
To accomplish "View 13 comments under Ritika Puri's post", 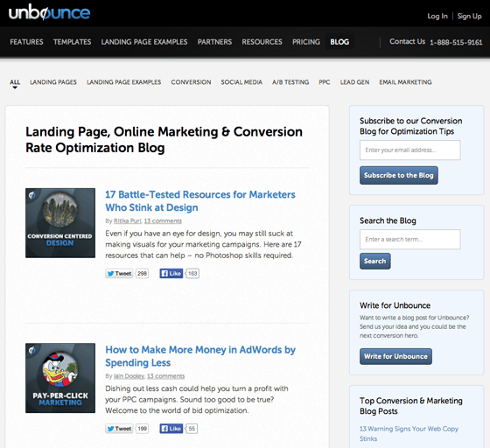I will [163, 220].
